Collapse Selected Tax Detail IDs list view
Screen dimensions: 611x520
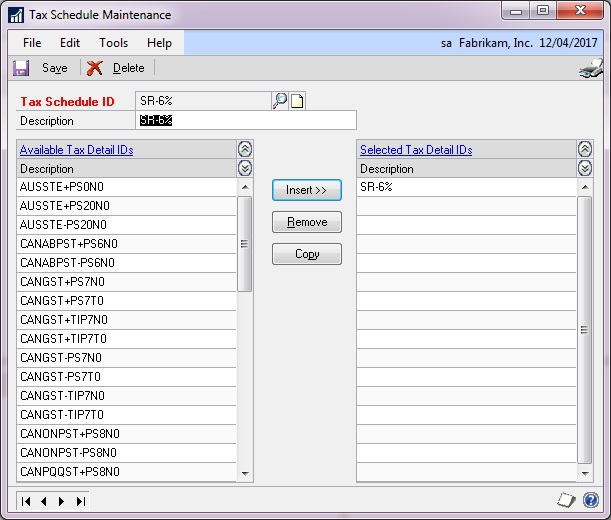click(x=585, y=149)
